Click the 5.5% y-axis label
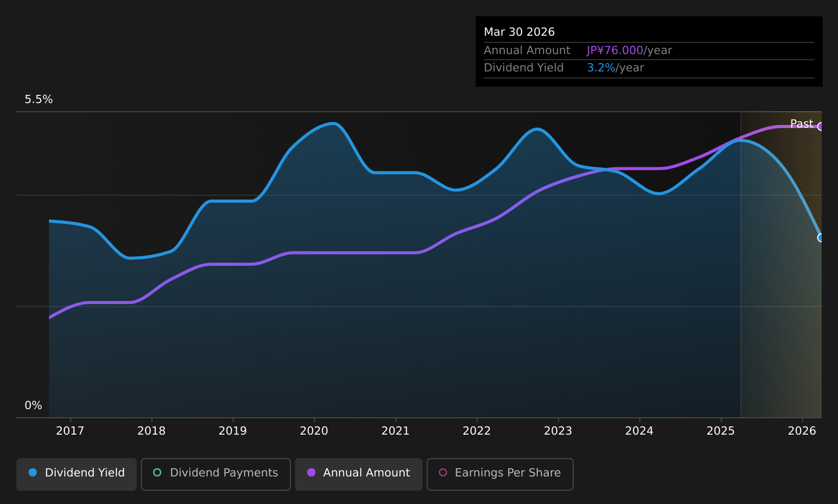Screen dimensions: 838x504 (x=39, y=99)
